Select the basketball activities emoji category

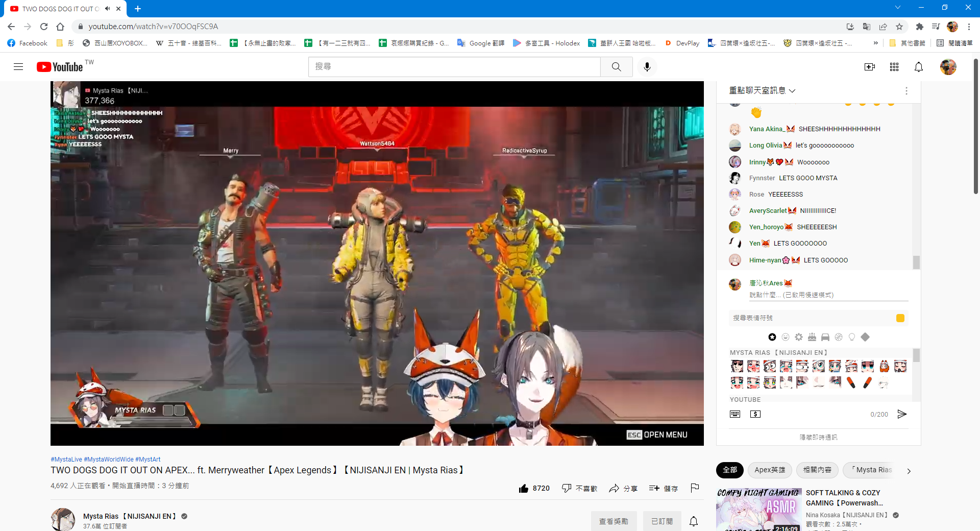click(x=839, y=337)
